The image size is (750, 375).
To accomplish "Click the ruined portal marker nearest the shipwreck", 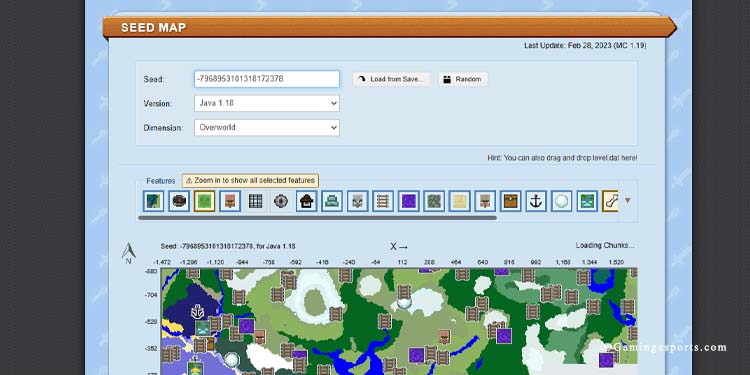I will [246, 326].
